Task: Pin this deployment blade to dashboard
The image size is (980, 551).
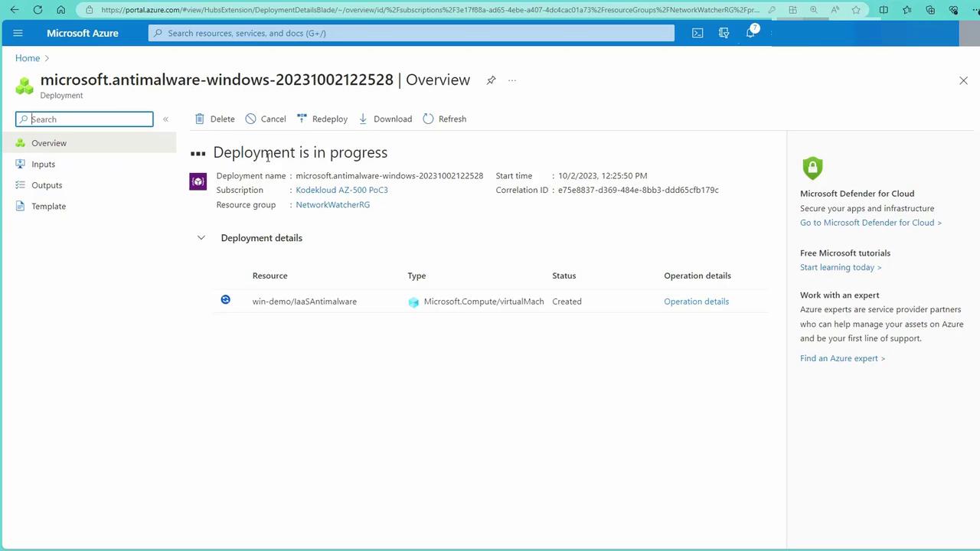Action: 491,80
